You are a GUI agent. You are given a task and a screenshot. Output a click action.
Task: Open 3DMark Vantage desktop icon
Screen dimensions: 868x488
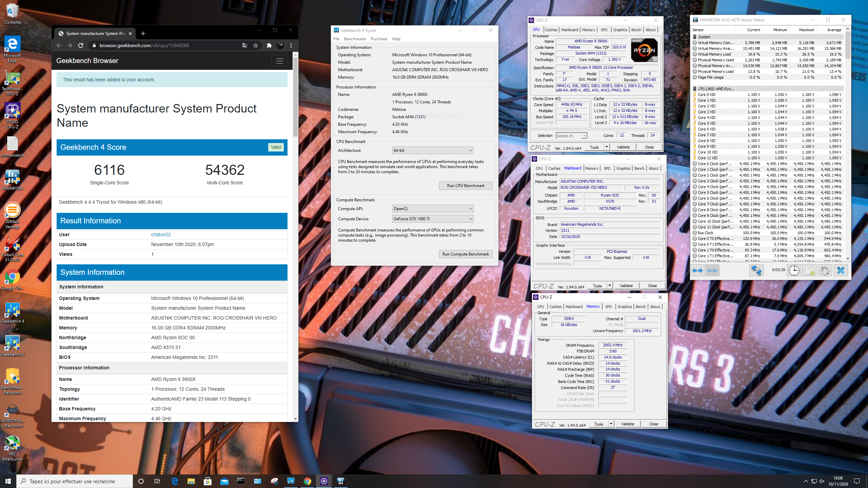pos(12,215)
